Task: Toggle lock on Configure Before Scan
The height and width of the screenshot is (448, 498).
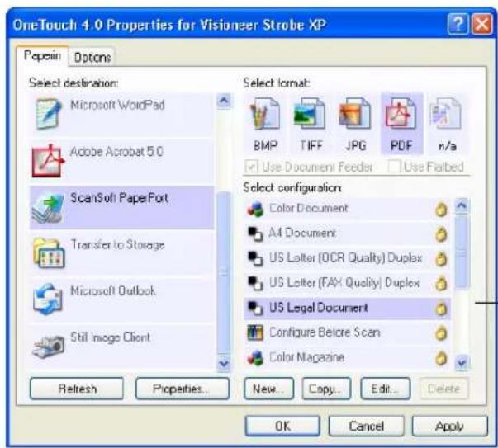Action: 441,333
